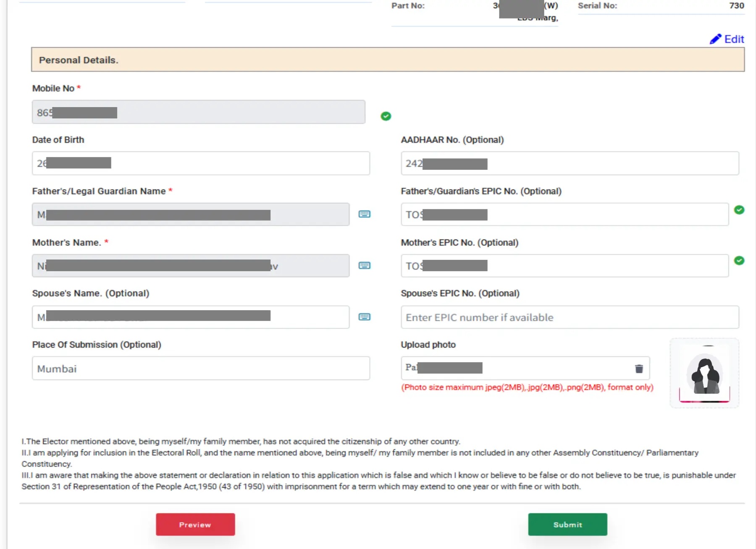Screen dimensions: 756x549
Task: Open keyboard icon beside Father's/Legal Guardian Name
Action: pyautogui.click(x=364, y=214)
